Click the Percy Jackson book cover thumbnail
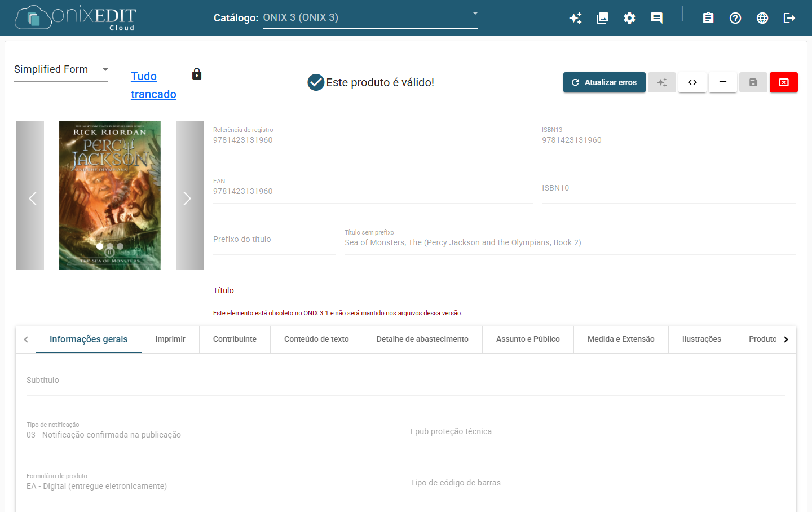812x512 pixels. (110, 195)
